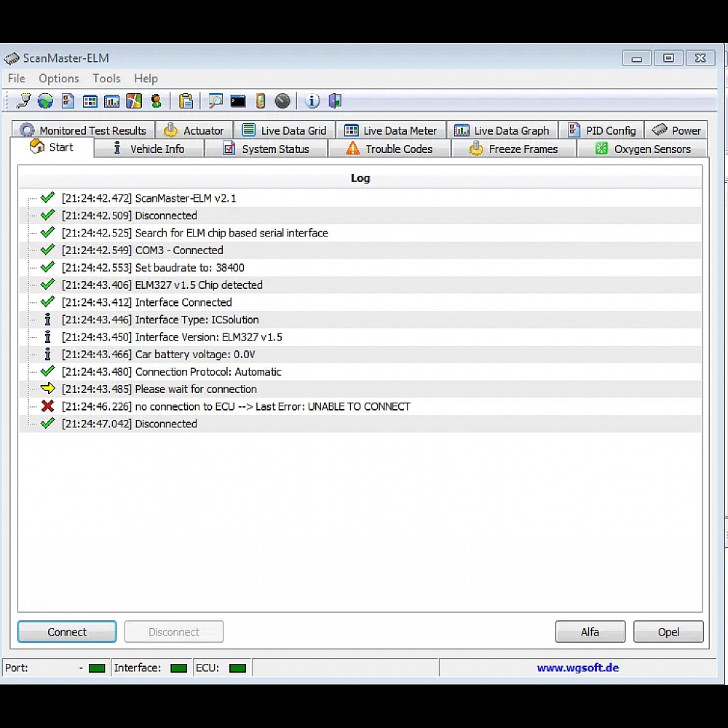Click the info toolbar icon
Image resolution: width=728 pixels, height=728 pixels.
(x=312, y=100)
